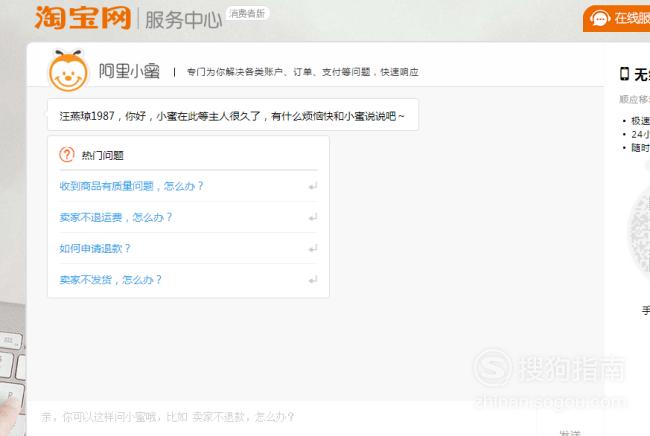The image size is (650, 436).
Task: Click tagline 专门为你解决各类账户、订单、支付等问题
Action: pyautogui.click(x=303, y=72)
